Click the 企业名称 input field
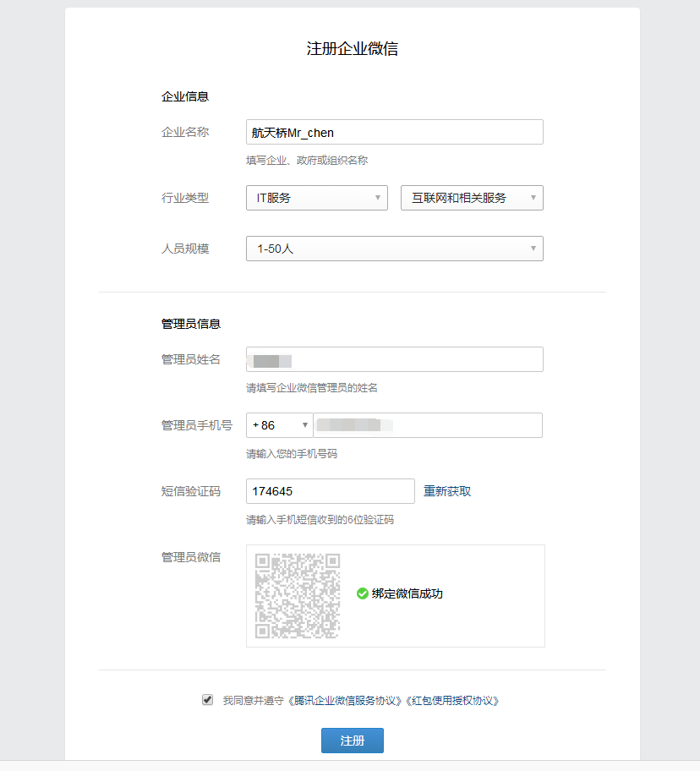The image size is (700, 771). pos(394,132)
